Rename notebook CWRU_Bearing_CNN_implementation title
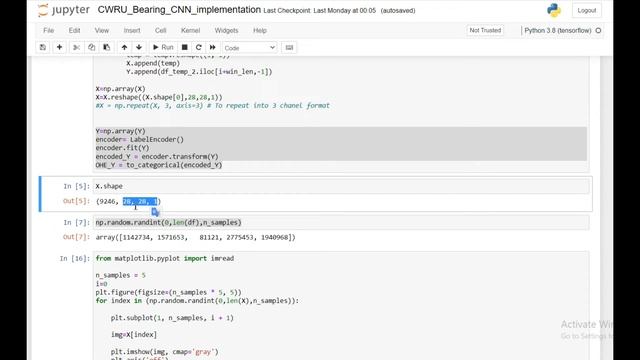The height and width of the screenshot is (360, 640). (179, 10)
